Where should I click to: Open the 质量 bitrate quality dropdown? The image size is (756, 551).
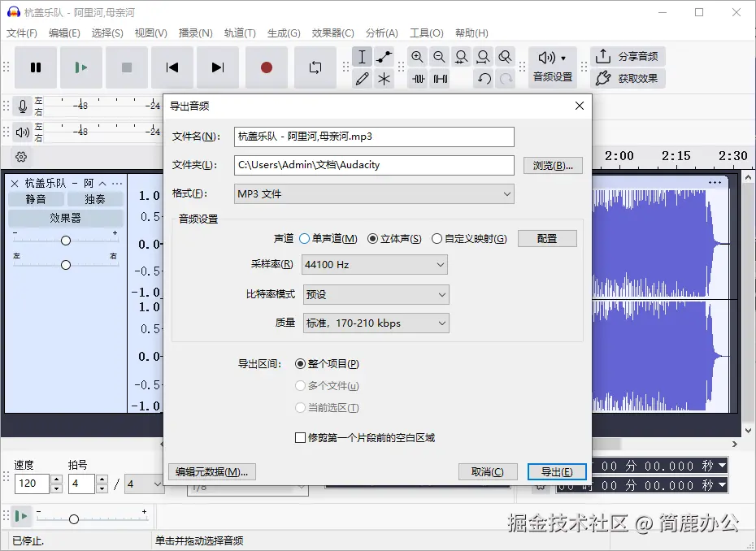point(376,323)
